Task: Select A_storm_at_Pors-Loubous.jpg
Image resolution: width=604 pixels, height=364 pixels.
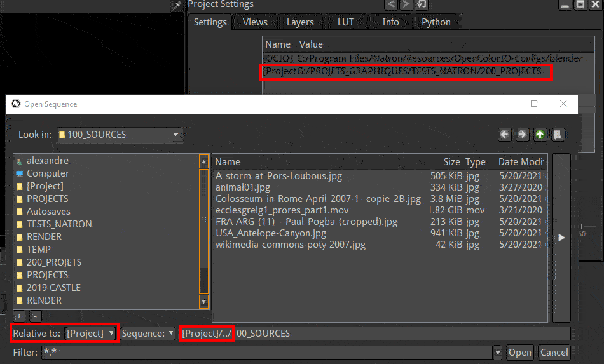Action: pyautogui.click(x=278, y=176)
